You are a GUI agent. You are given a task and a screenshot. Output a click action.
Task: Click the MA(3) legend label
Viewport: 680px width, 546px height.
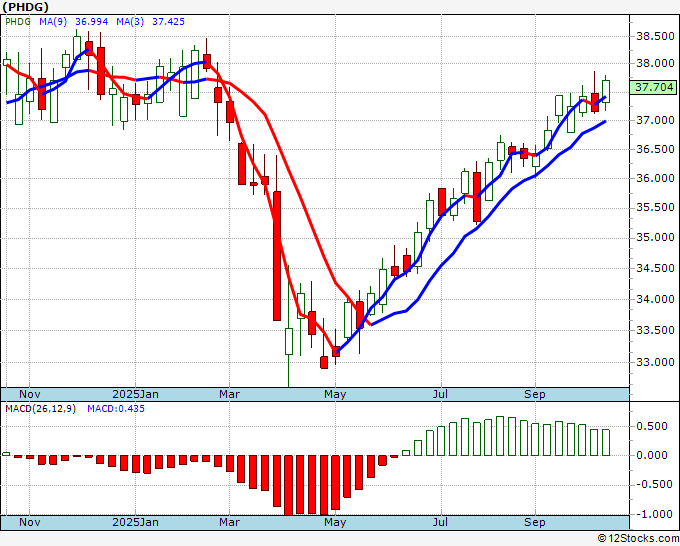point(130,22)
